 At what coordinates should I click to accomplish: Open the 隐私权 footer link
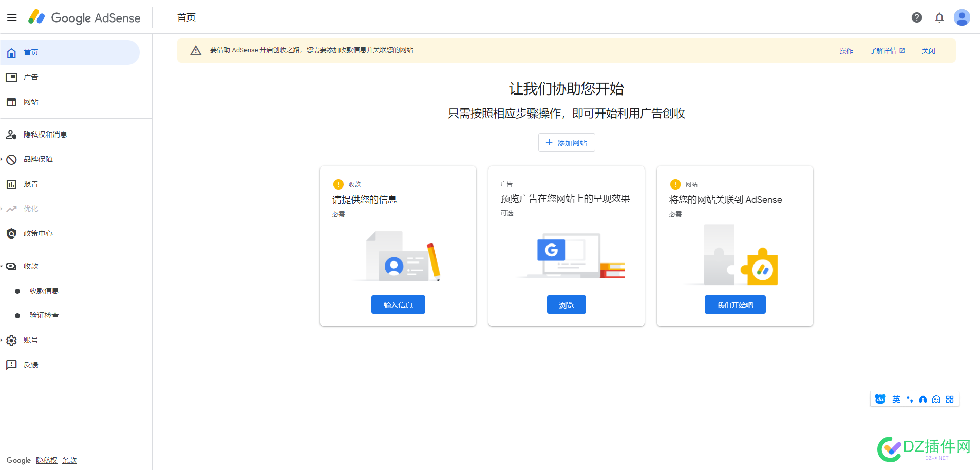[47, 460]
